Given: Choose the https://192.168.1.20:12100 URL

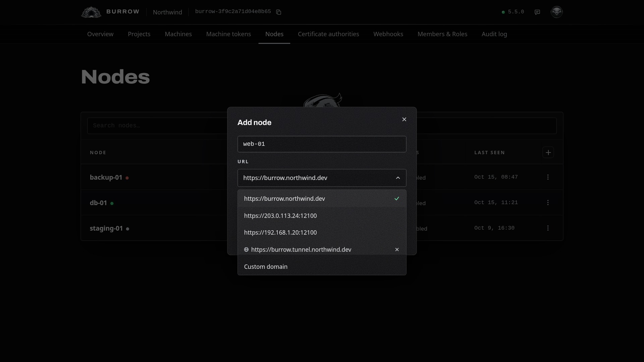Looking at the screenshot, I should [322, 232].
